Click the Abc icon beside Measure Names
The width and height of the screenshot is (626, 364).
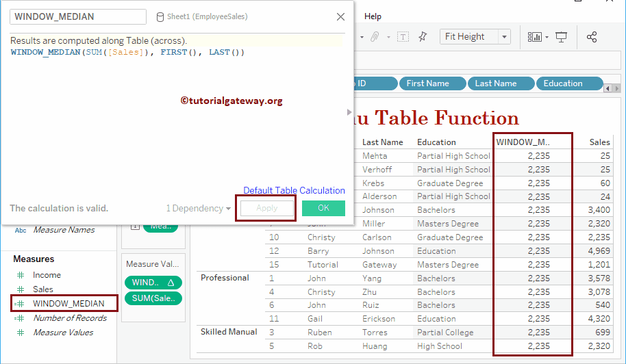(x=21, y=231)
